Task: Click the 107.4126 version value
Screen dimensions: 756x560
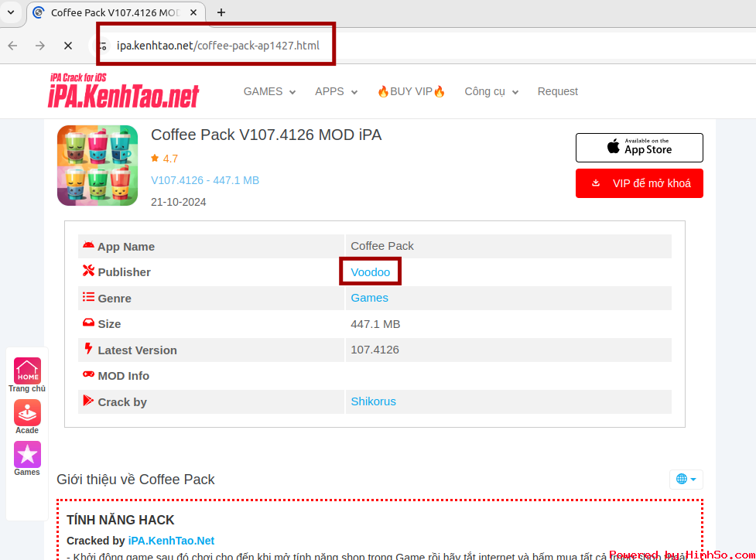Action: point(375,350)
